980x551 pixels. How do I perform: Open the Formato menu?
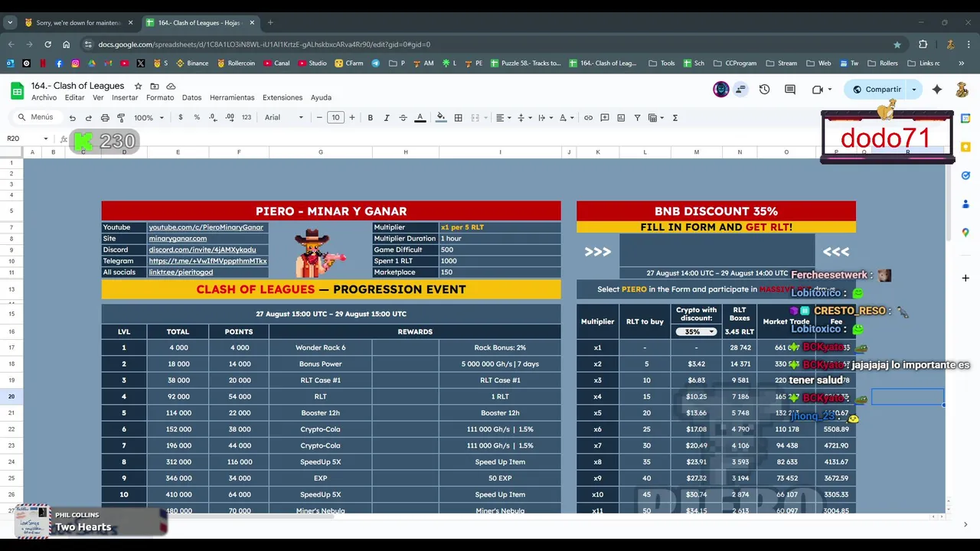[160, 98]
